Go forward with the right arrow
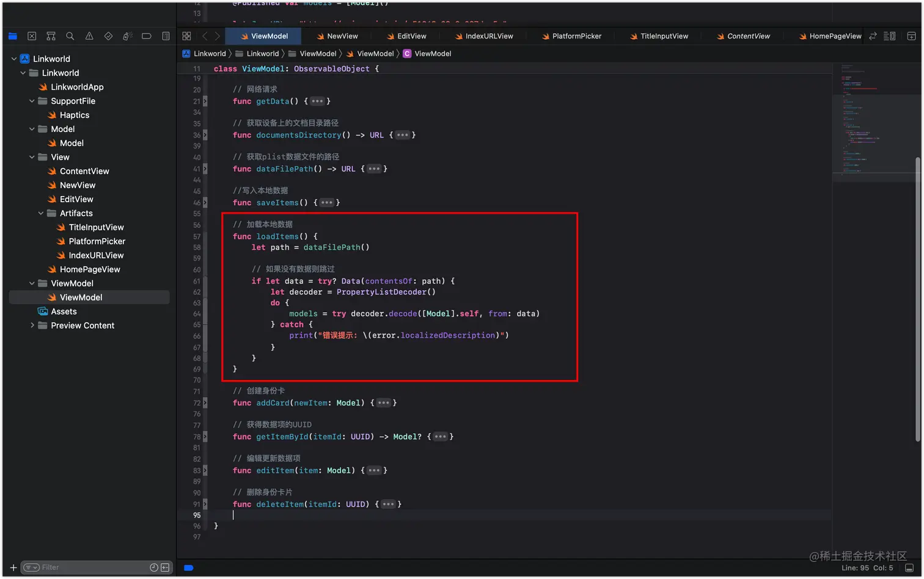 [x=217, y=36]
